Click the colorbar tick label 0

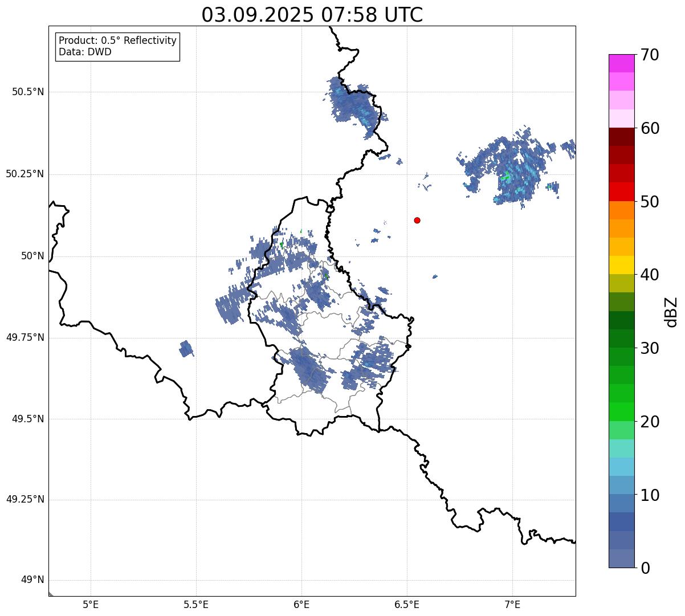pyautogui.click(x=645, y=568)
